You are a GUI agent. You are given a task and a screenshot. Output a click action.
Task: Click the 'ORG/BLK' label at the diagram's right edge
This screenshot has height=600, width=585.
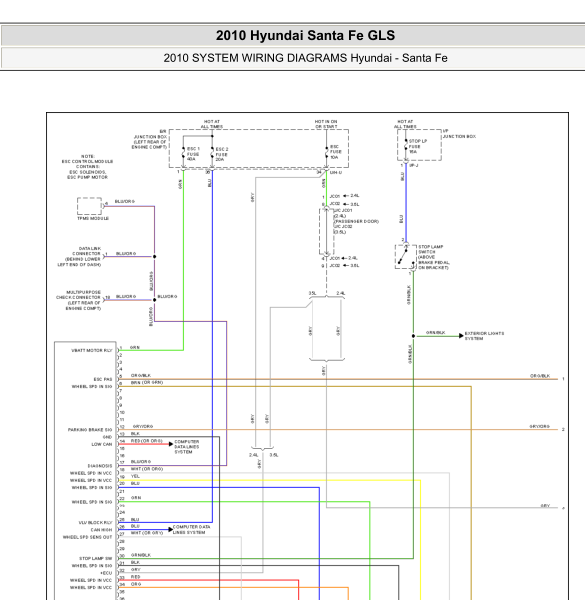click(x=540, y=376)
